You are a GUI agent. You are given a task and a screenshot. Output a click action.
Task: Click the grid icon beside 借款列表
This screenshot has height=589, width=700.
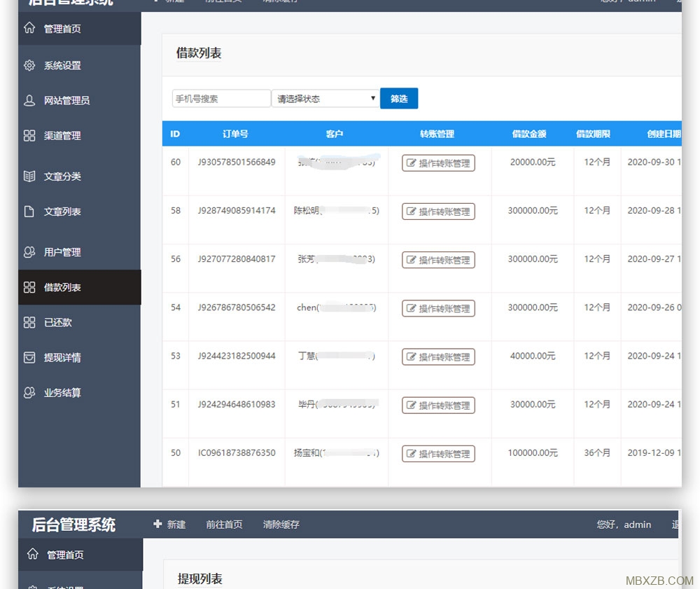pyautogui.click(x=29, y=287)
